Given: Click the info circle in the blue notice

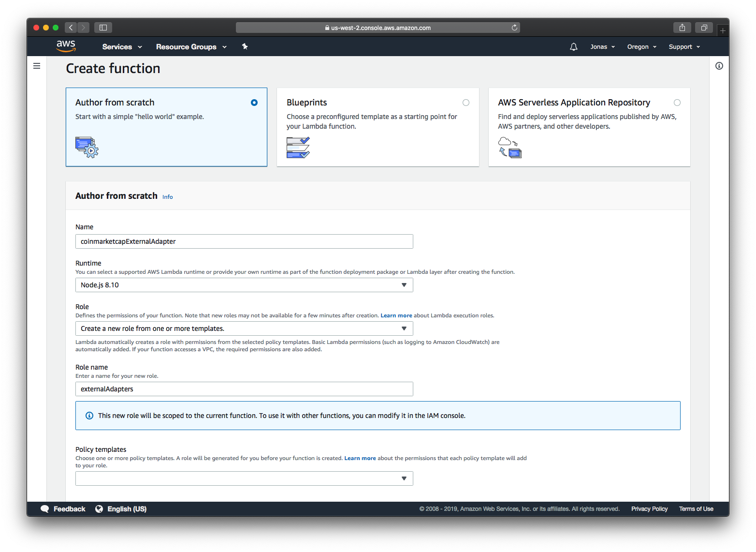Looking at the screenshot, I should click(x=89, y=416).
